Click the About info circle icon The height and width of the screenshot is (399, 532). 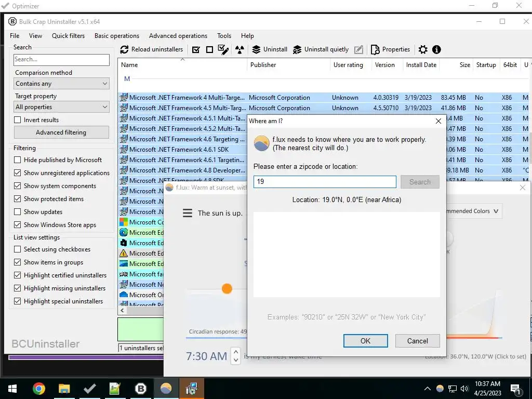[436, 50]
